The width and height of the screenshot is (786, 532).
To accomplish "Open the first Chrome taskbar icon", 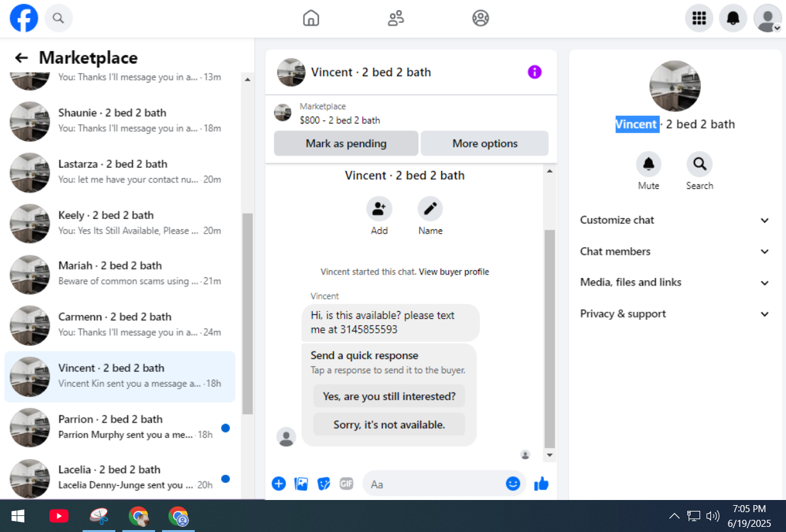I will (x=139, y=516).
